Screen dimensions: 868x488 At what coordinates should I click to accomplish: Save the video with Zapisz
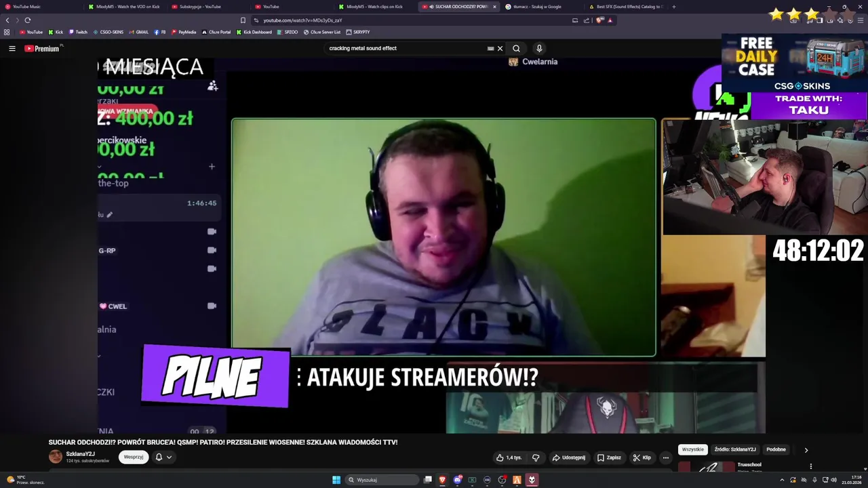(x=609, y=457)
